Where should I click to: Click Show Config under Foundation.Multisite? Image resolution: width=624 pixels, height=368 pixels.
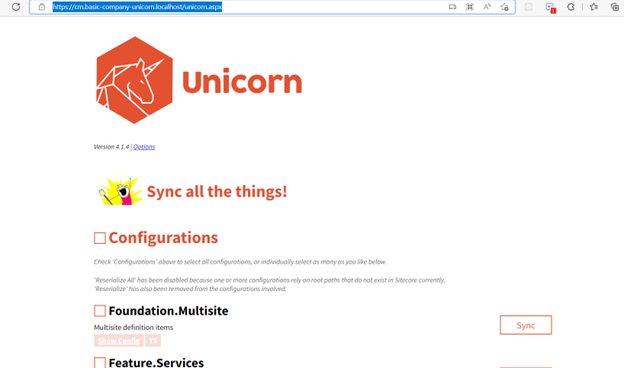119,341
